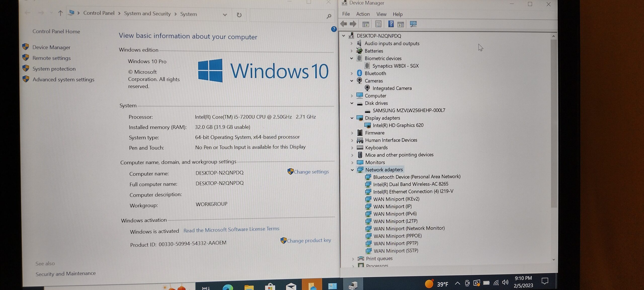Viewport: 644px width, 290px height.
Task: Click Change settings for computer name
Action: coord(311,172)
